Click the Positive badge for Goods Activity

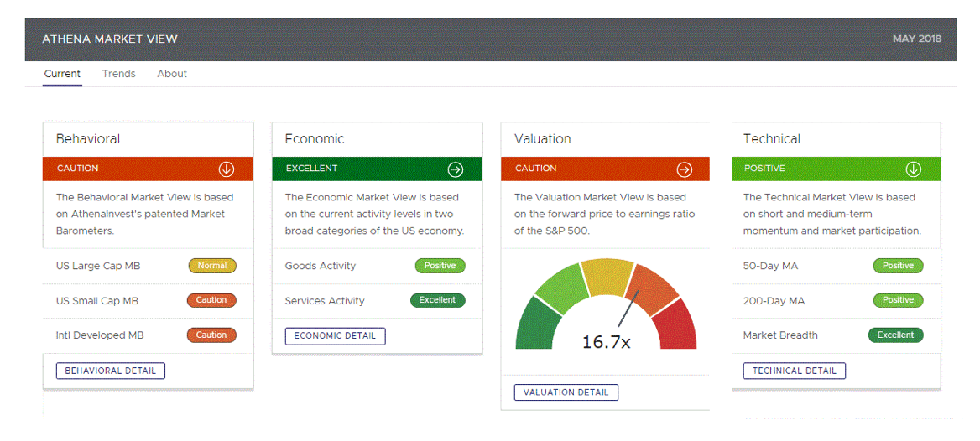click(440, 266)
